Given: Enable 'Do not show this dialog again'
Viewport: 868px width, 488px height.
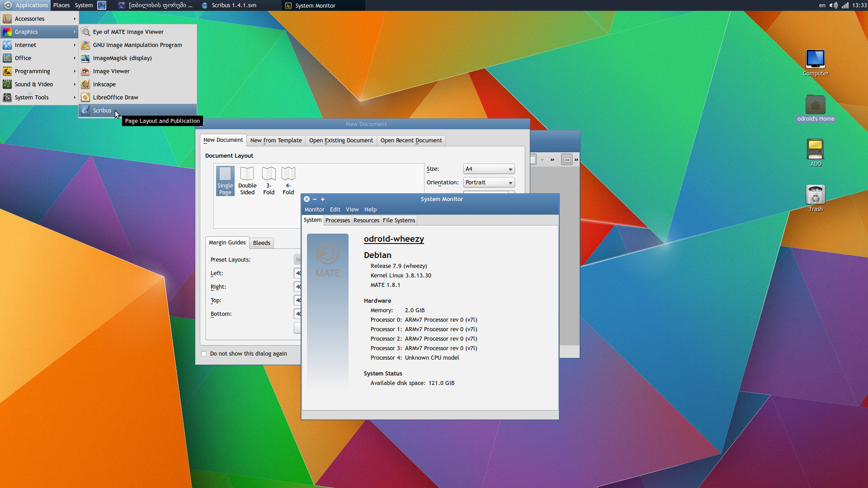Looking at the screenshot, I should [x=204, y=354].
